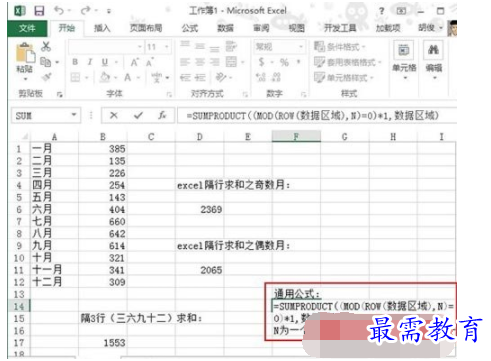Click the Merge and Center icon
The image size is (491, 361).
tap(231, 62)
